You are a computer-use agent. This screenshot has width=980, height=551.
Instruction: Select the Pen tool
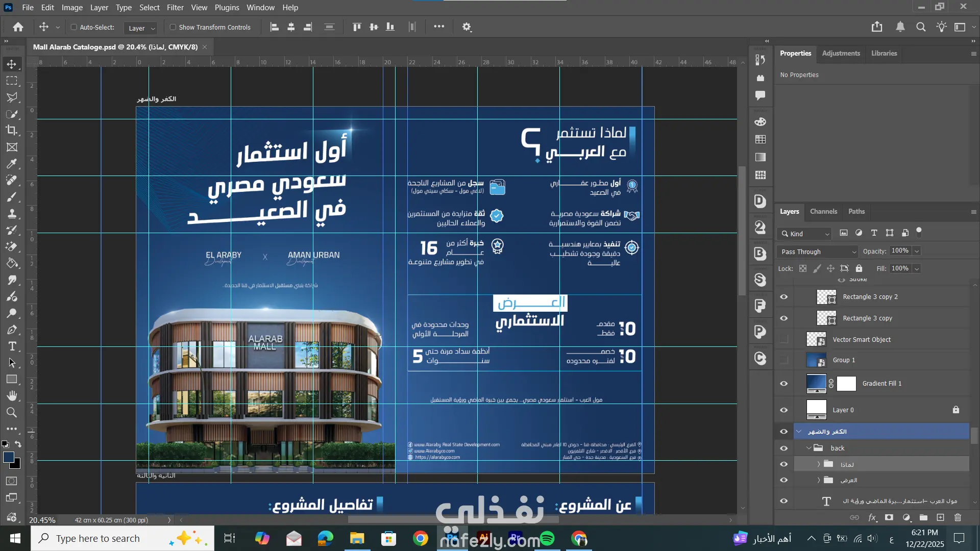[12, 330]
